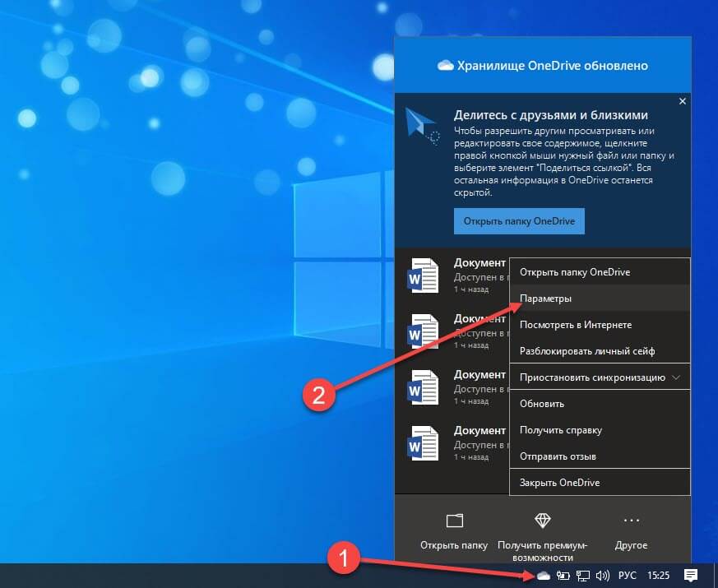Click the OneDrive cloud tray icon
Image resolution: width=718 pixels, height=588 pixels.
pyautogui.click(x=544, y=576)
